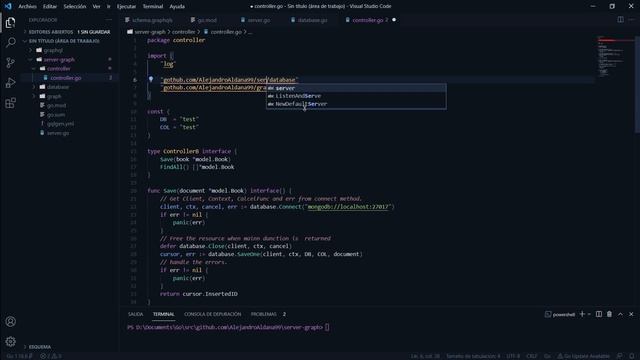Click the tab size indicator in status bar
This screenshot has height=360, width=640.
tap(473, 356)
